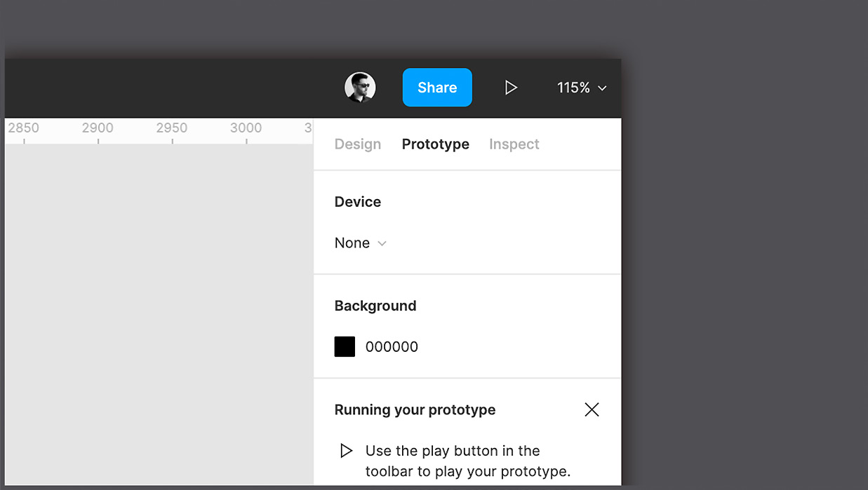The width and height of the screenshot is (868, 490).
Task: Open your account avatar menu
Action: [360, 87]
